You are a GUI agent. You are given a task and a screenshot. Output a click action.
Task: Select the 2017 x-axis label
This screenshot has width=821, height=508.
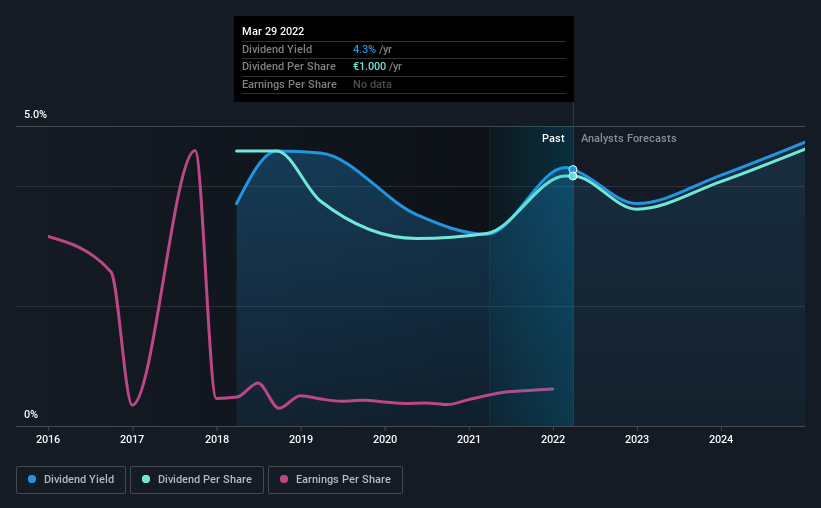click(132, 439)
